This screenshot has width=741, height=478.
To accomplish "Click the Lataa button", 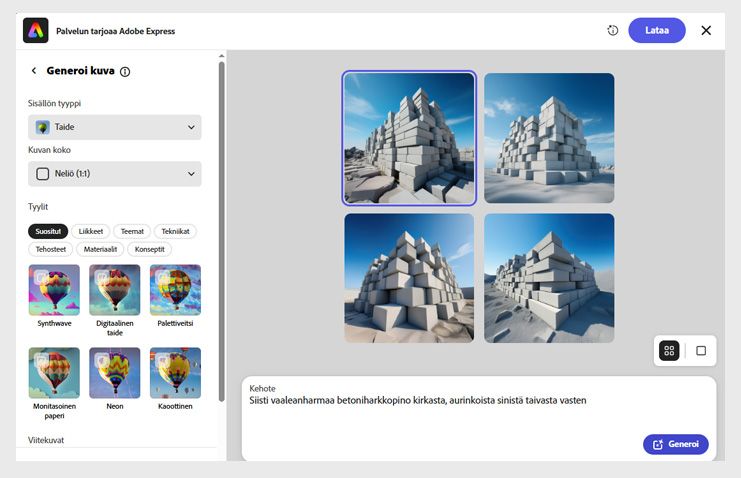I will click(657, 30).
